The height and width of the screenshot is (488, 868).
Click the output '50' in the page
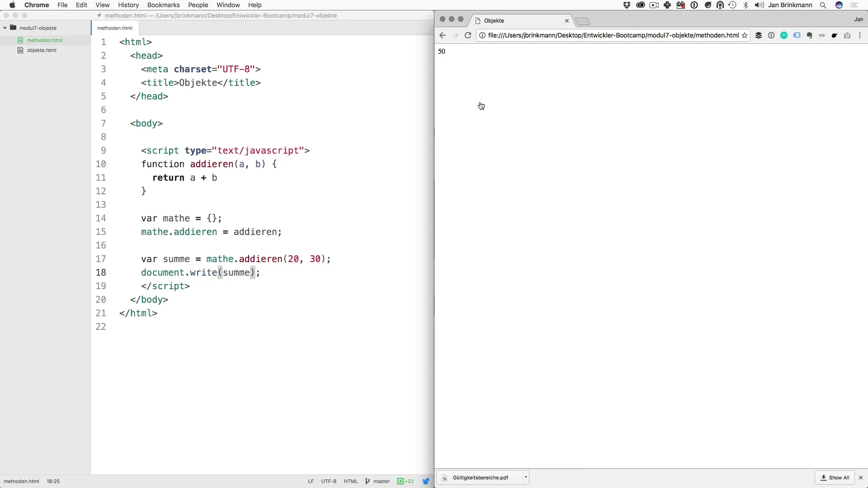pos(442,52)
